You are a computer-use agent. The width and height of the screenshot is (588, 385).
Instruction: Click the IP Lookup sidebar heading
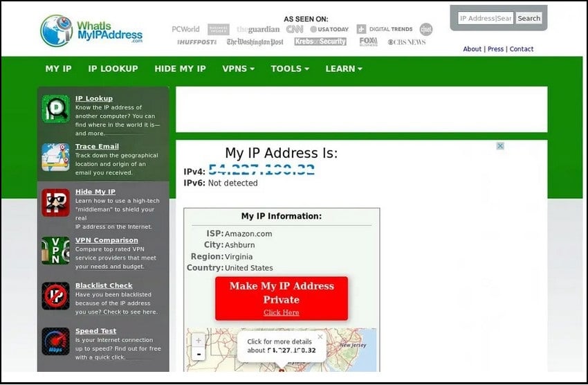click(94, 98)
